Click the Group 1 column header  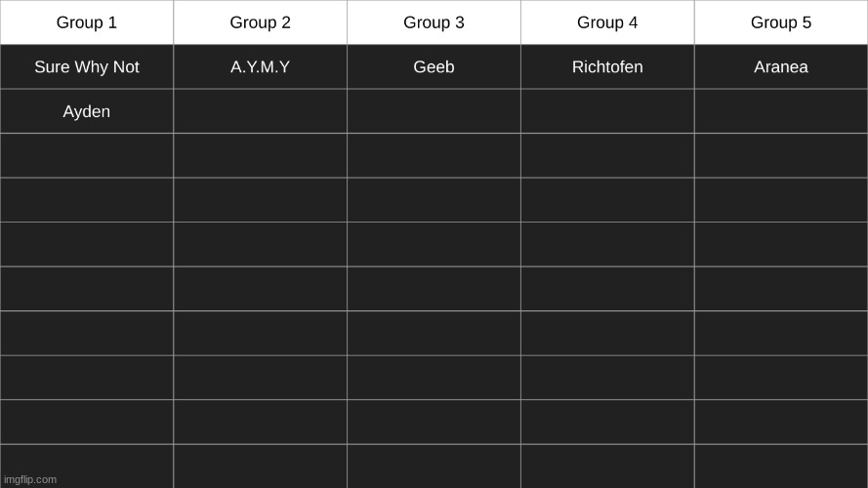coord(87,22)
